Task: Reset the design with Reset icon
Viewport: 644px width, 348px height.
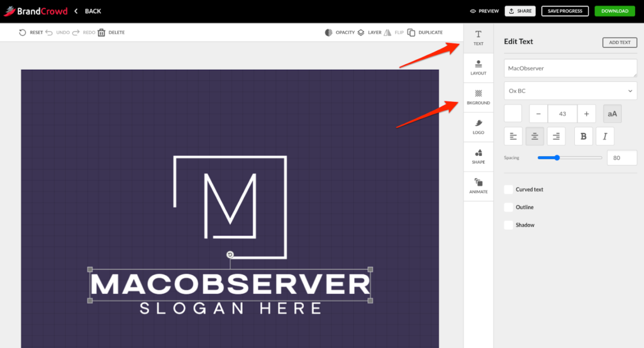Action: (31, 33)
